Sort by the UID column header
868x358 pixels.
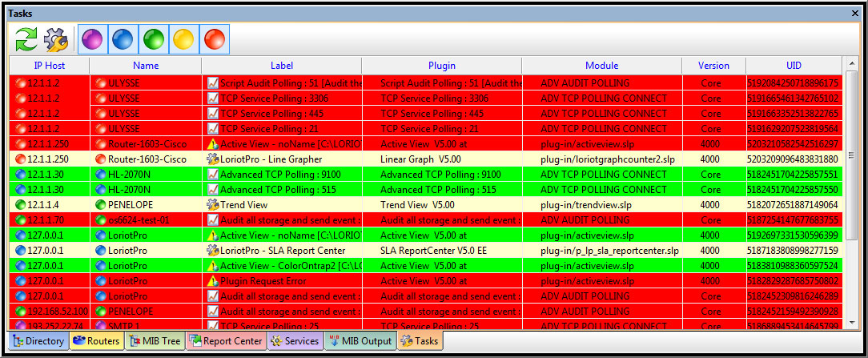pyautogui.click(x=794, y=66)
